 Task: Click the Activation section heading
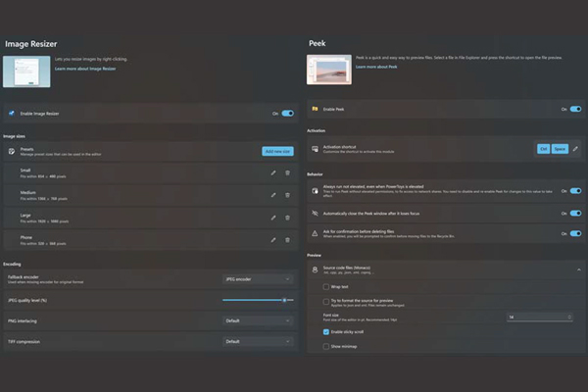[x=316, y=130]
